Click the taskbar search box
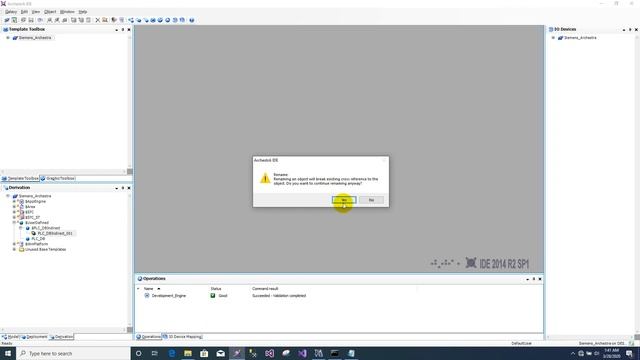The image size is (640, 360). 73,353
